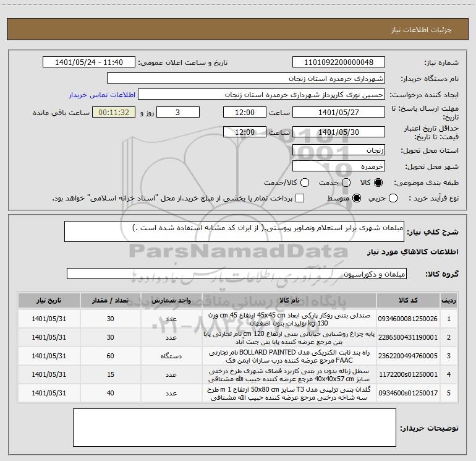This screenshot has width=476, height=461.
Task: Select the خدمت category radio button
Action: click(x=346, y=183)
